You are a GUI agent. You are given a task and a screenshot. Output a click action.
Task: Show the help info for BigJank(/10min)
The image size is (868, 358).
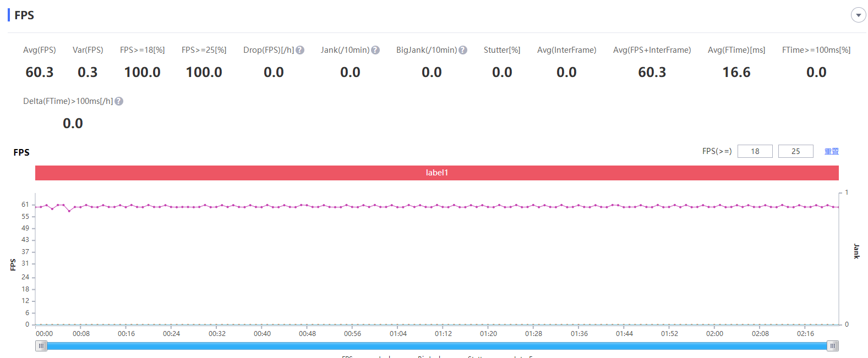pyautogui.click(x=463, y=50)
